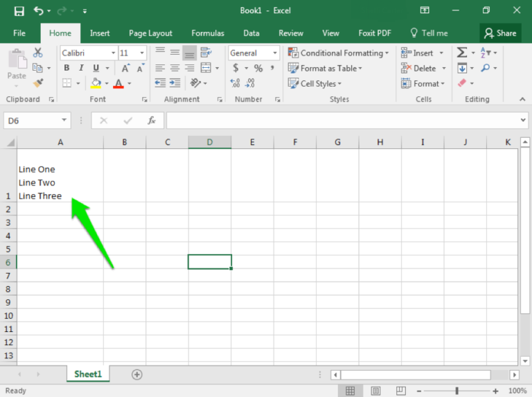
Task: Open Format as Table dropdown
Action: point(325,68)
